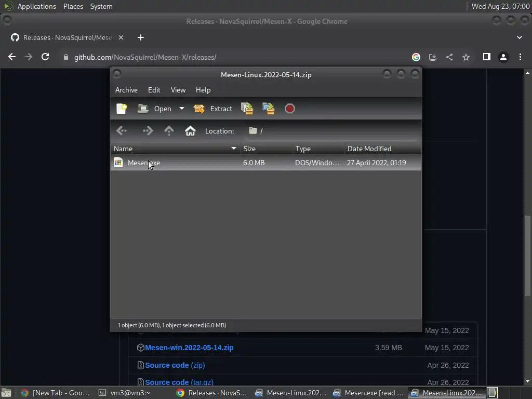Viewport: 532px width, 399px height.
Task: Open the System menu in top panel
Action: 101,6
